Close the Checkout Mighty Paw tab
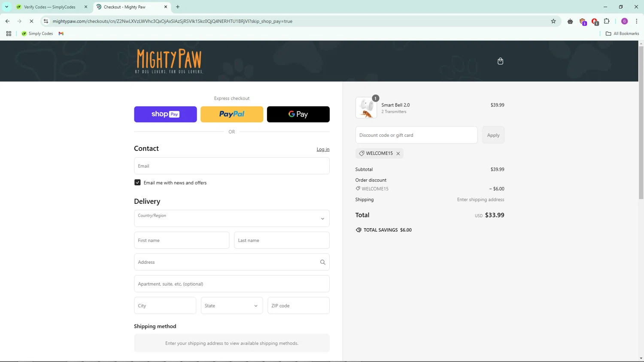The image size is (644, 362). [166, 7]
